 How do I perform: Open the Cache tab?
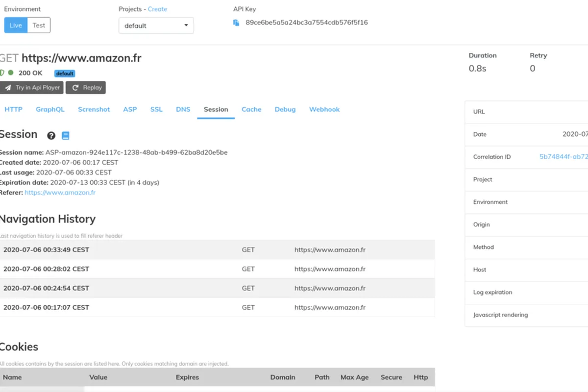pyautogui.click(x=251, y=109)
